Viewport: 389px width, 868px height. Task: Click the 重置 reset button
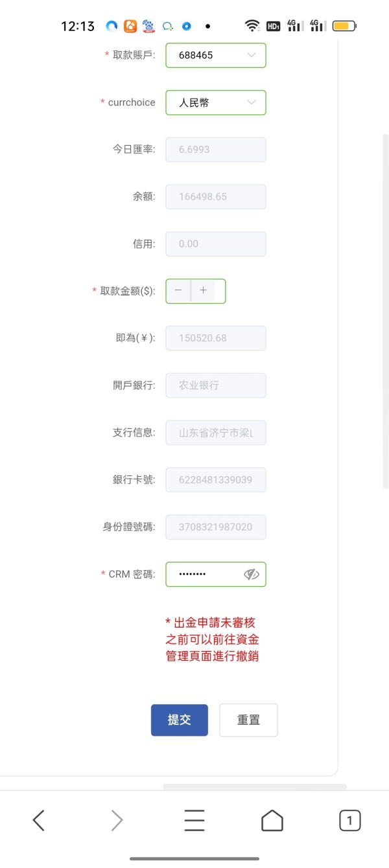click(x=248, y=720)
